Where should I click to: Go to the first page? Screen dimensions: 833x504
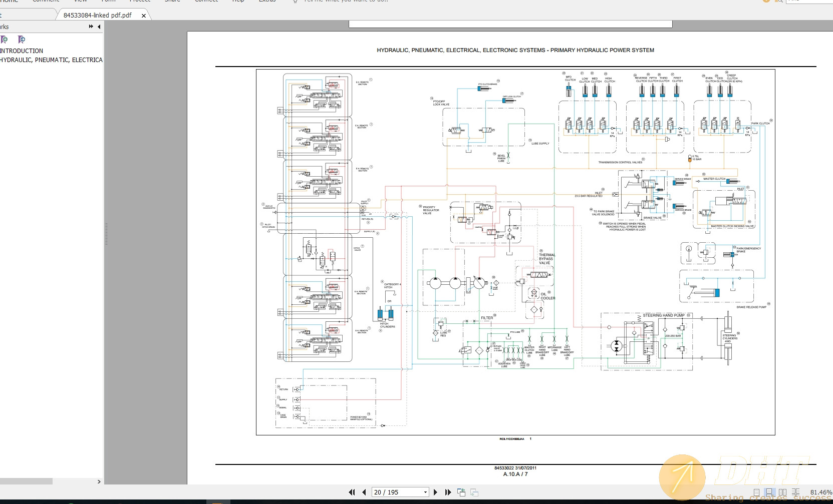[352, 492]
